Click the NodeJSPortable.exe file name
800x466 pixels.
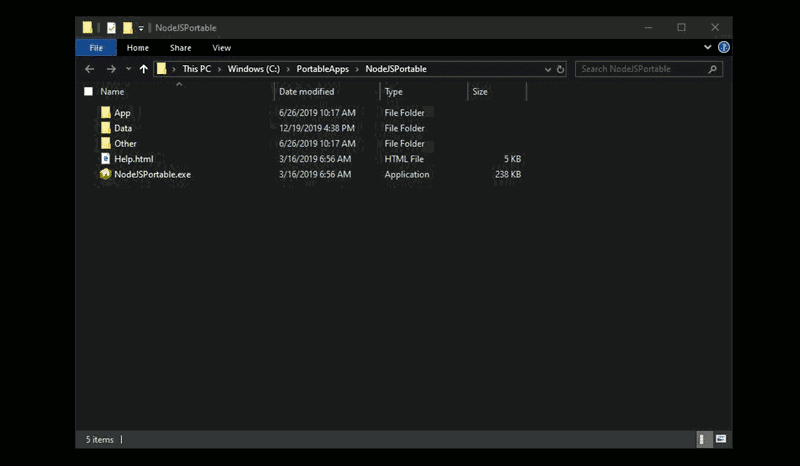(x=153, y=174)
